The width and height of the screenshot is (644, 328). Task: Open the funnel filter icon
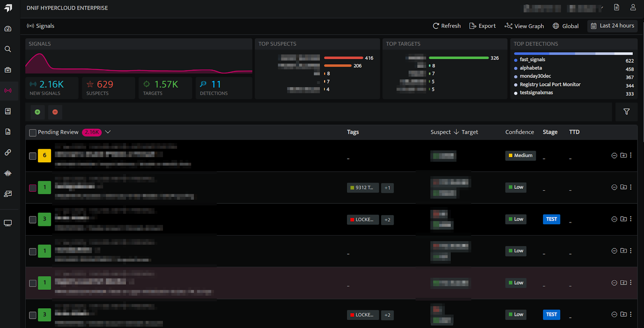pyautogui.click(x=627, y=112)
